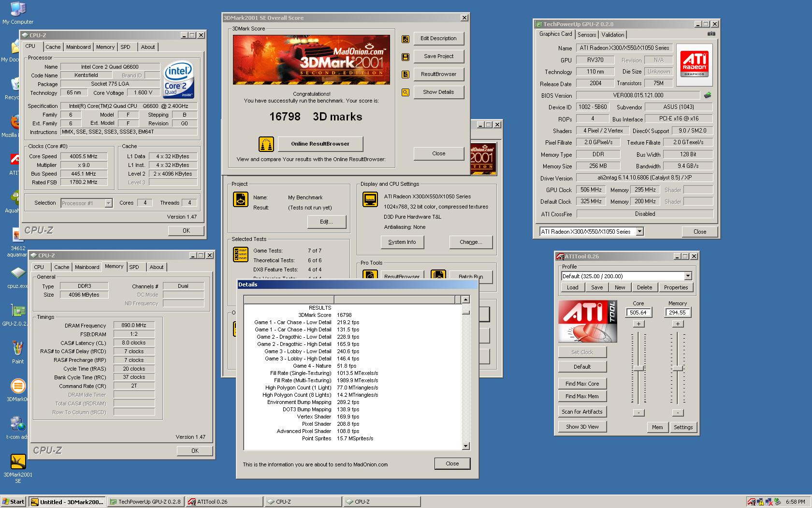Click the ATI tray icon in system tray
The height and width of the screenshot is (508, 812).
751,502
